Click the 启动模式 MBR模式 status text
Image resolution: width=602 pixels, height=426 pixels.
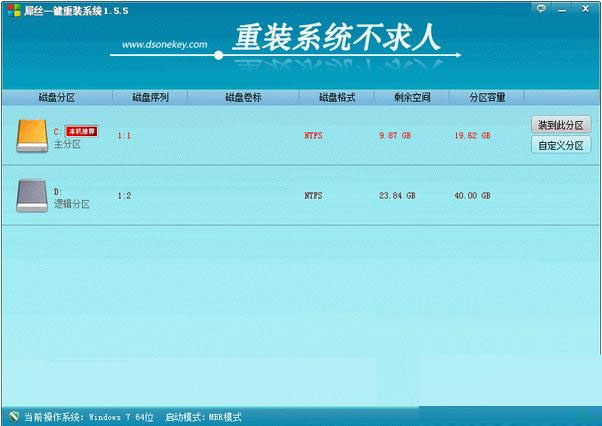click(x=203, y=417)
